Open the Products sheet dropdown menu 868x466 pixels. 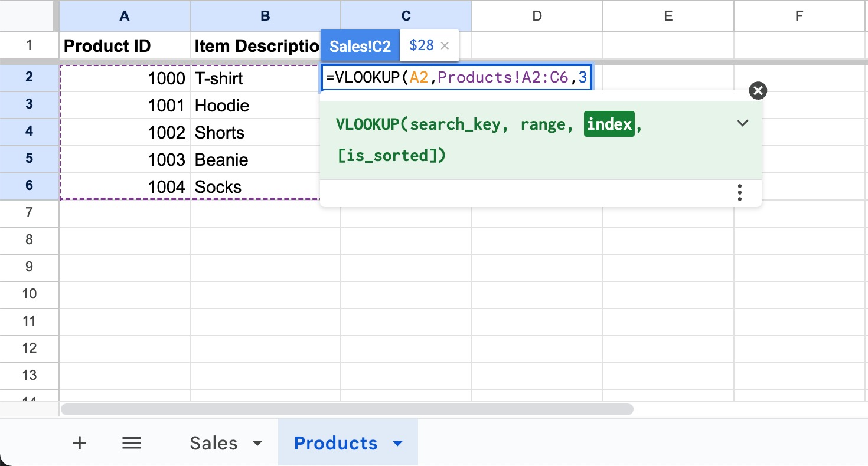[397, 442]
